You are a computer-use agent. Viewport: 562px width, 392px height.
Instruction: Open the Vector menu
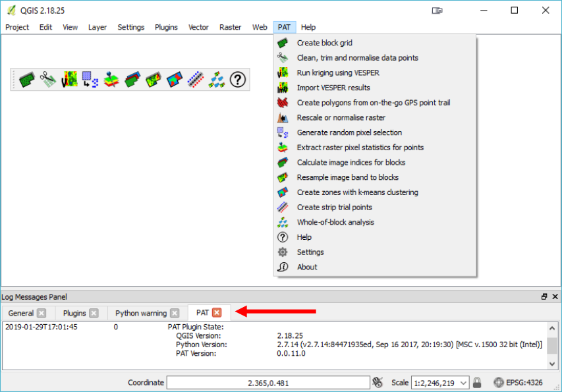pos(198,27)
